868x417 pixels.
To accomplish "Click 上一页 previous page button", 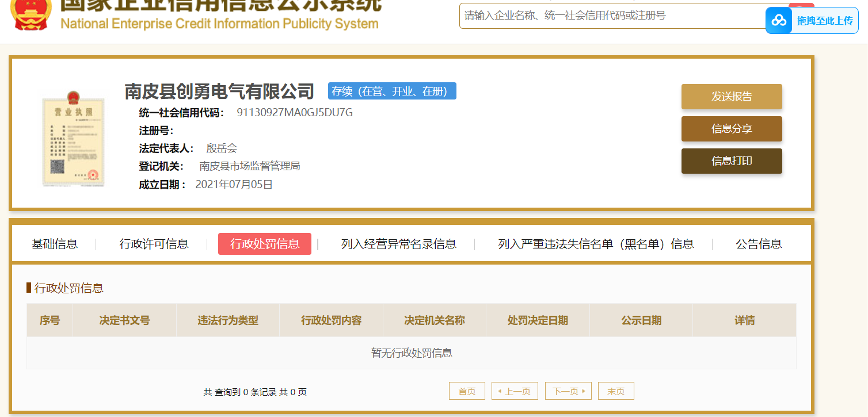I will [515, 391].
